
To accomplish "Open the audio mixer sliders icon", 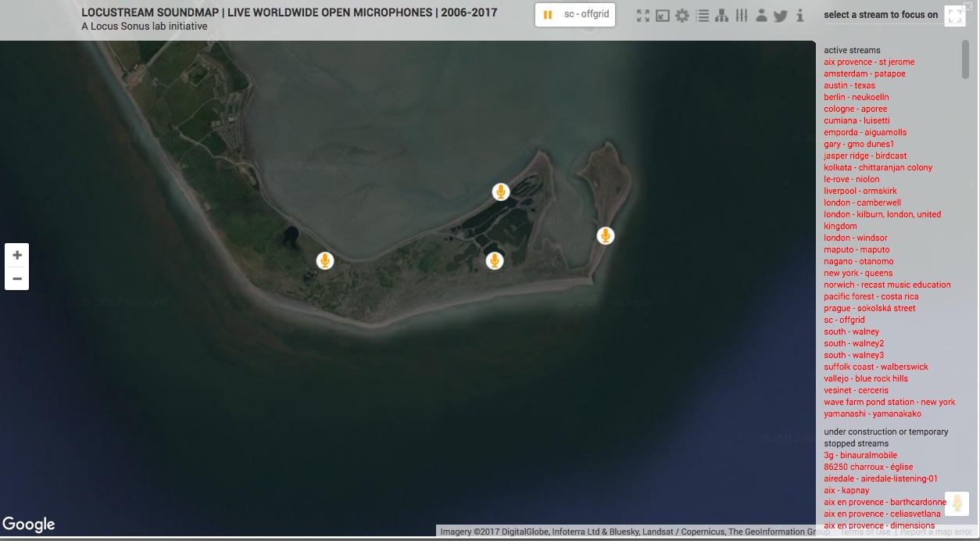I will point(741,16).
